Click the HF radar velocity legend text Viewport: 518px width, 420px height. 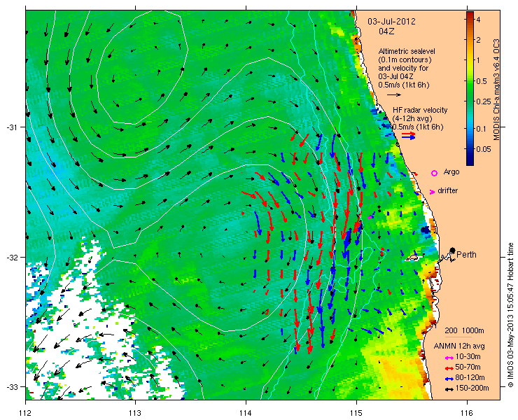point(420,110)
